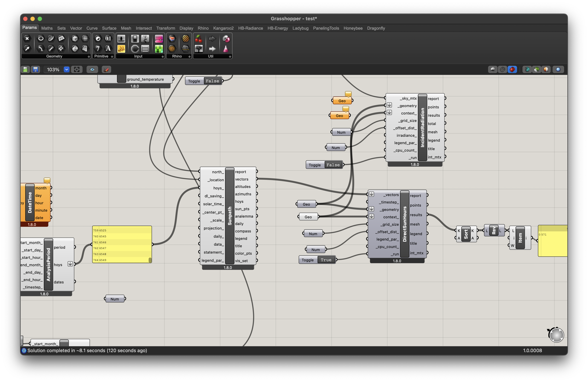Click the Num parameter below the yellow panel
This screenshot has height=382, width=588.
[x=115, y=299]
